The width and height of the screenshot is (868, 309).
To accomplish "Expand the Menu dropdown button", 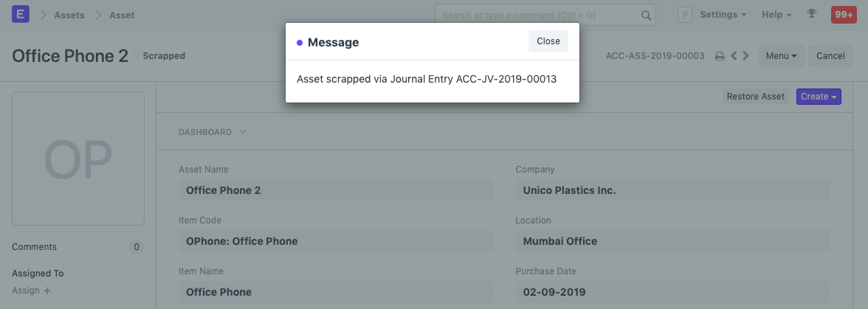I will click(x=781, y=56).
